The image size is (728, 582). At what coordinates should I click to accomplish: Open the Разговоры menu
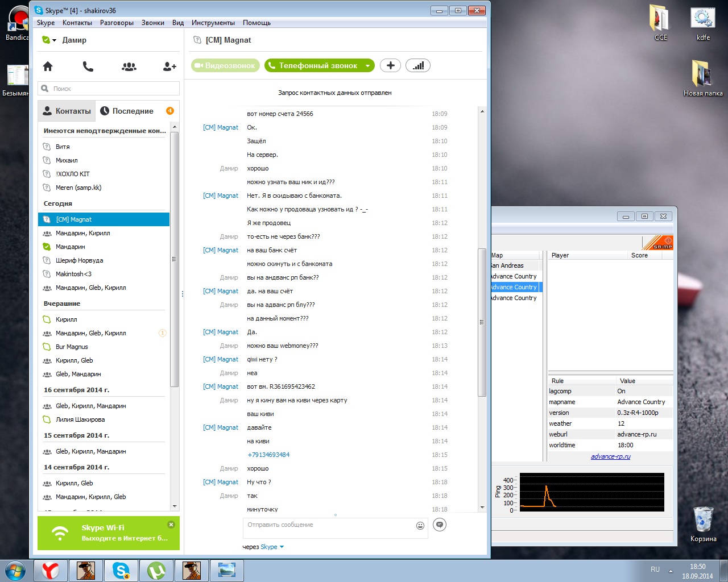tap(117, 23)
